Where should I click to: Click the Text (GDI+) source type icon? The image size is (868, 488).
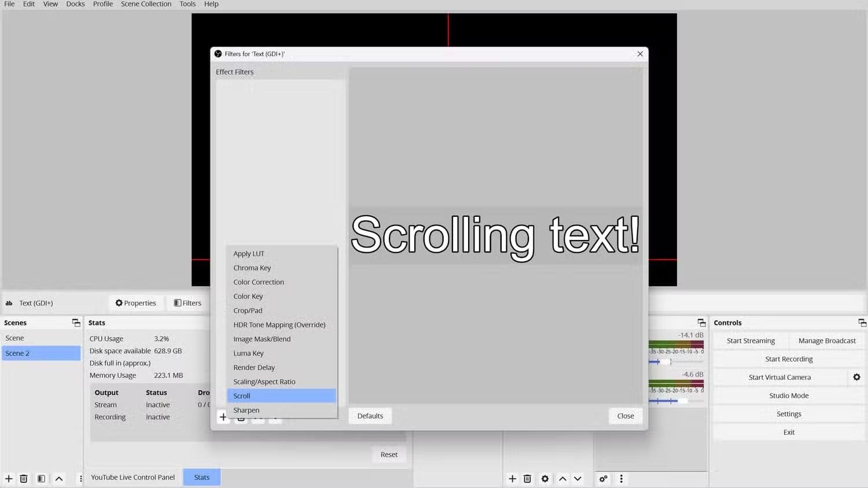[9, 303]
